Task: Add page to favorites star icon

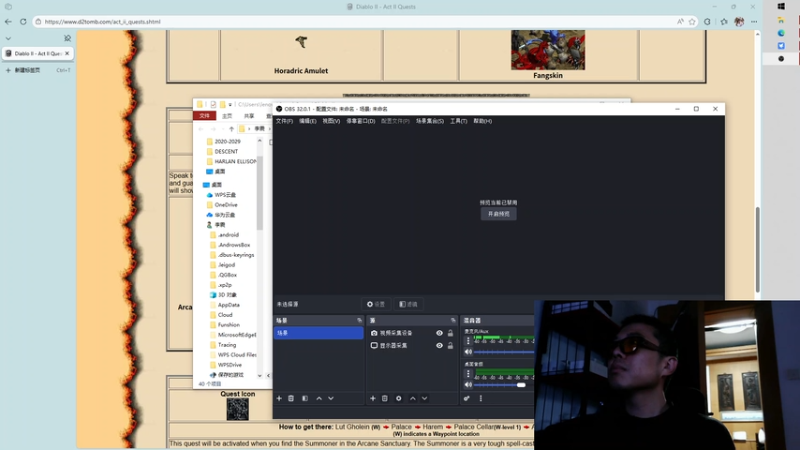Action: coord(692,21)
